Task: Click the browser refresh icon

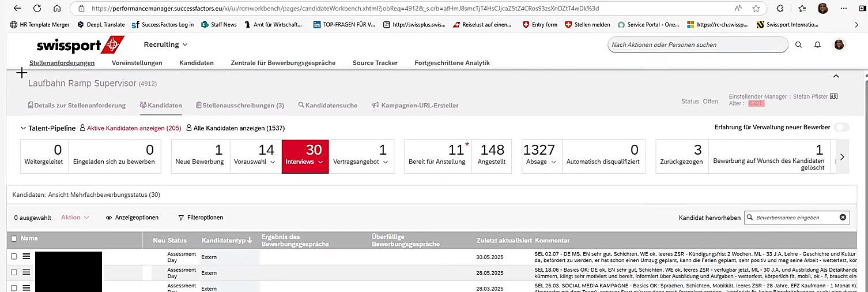Action: 37,9
